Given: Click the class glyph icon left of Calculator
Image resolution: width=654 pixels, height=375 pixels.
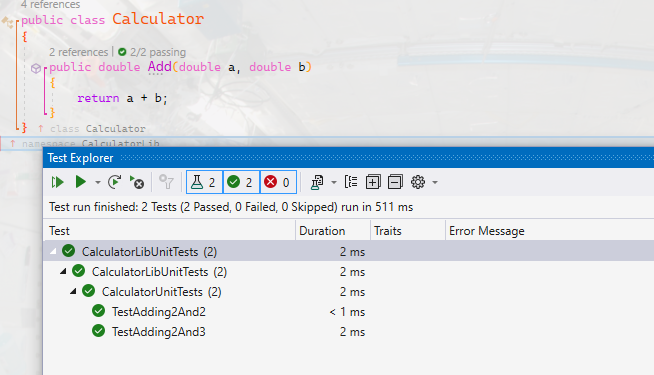Looking at the screenshot, I should (x=8, y=22).
